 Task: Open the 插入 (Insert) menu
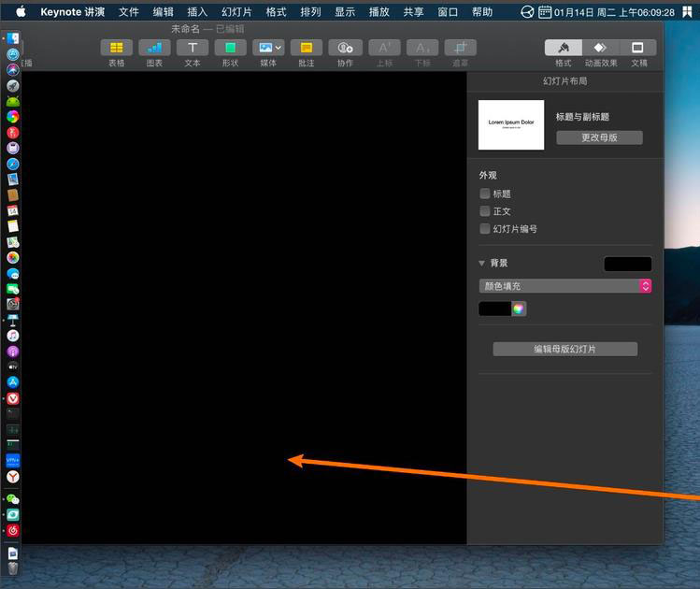click(x=197, y=11)
